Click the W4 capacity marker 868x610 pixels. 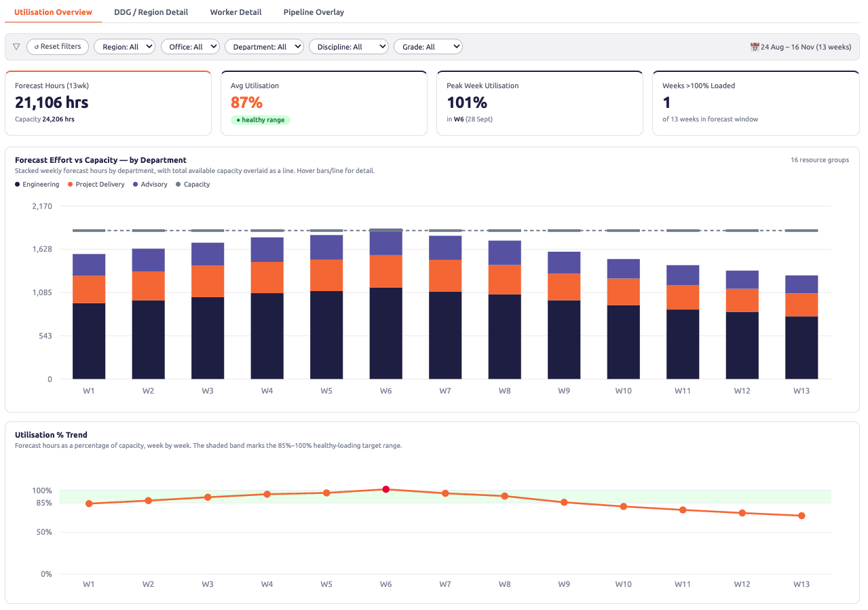coord(267,231)
